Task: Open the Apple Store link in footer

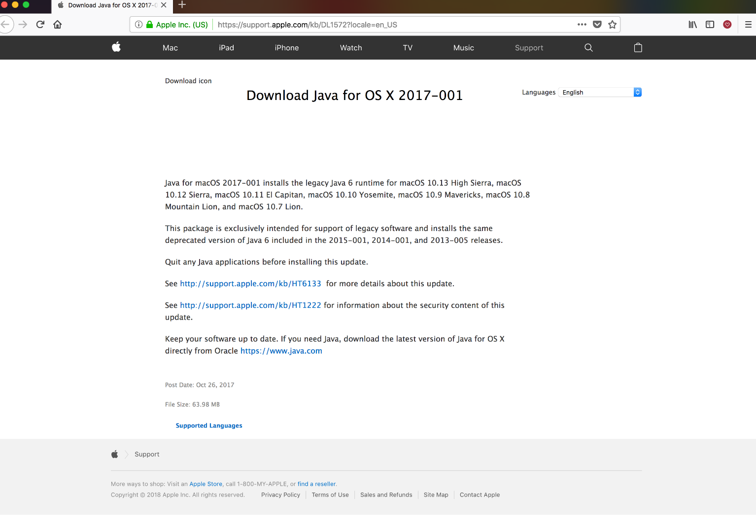Action: [206, 484]
